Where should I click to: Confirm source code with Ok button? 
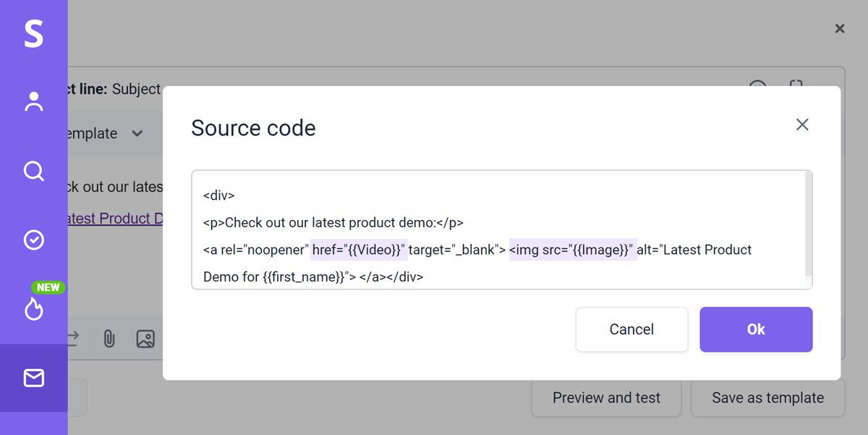[x=756, y=329]
